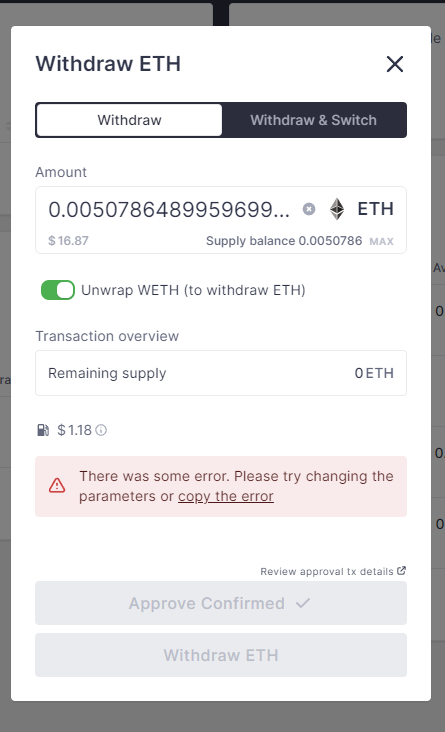Switch to the Withdraw tab
Screen dimensions: 445x732
[x=129, y=120]
